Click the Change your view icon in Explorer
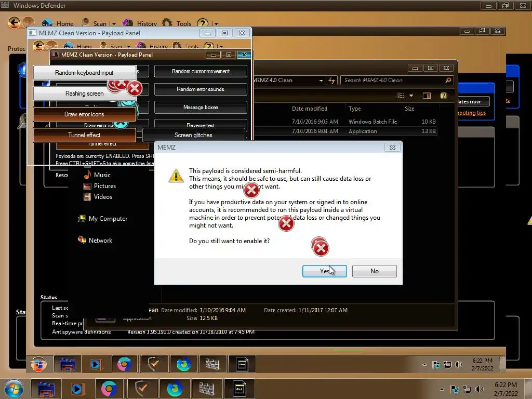 (x=401, y=96)
